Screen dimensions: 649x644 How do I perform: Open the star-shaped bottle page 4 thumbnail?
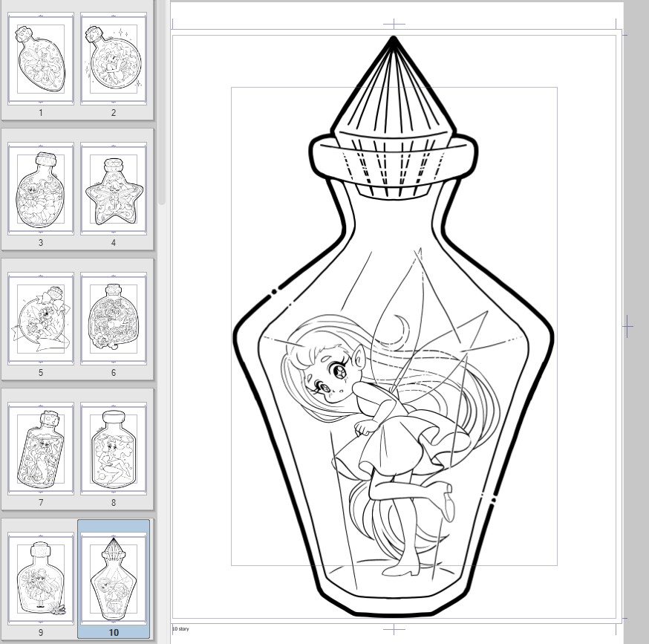tap(113, 189)
